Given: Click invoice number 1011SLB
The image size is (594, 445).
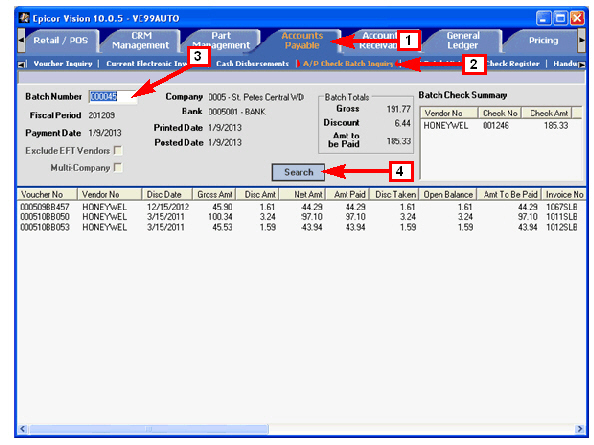Looking at the screenshot, I should coord(562,217).
